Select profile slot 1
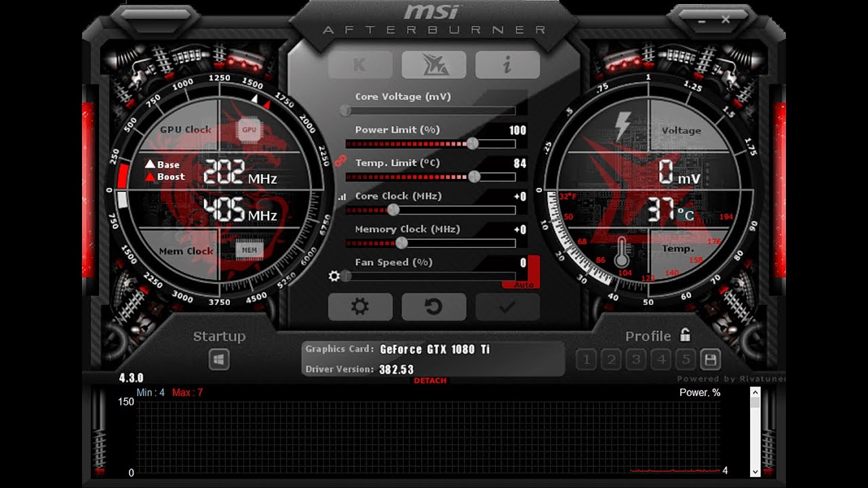This screenshot has width=868, height=488. coord(586,359)
